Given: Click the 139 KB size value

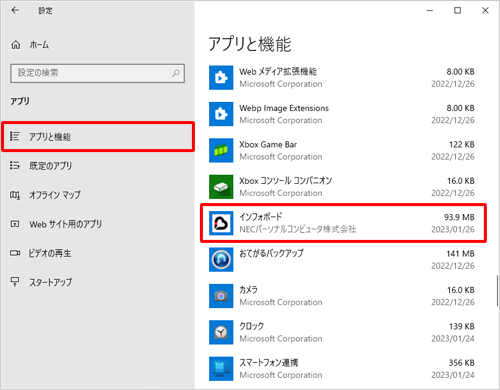Looking at the screenshot, I should click(462, 326).
